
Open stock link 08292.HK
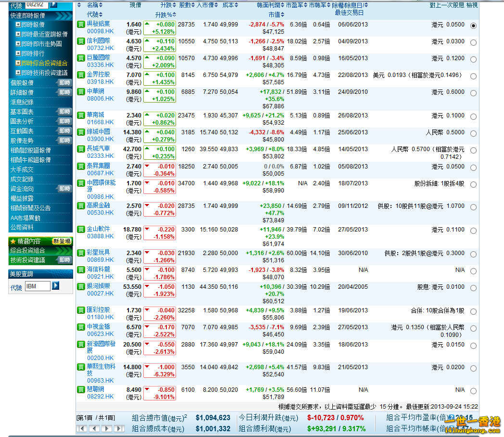(x=101, y=397)
